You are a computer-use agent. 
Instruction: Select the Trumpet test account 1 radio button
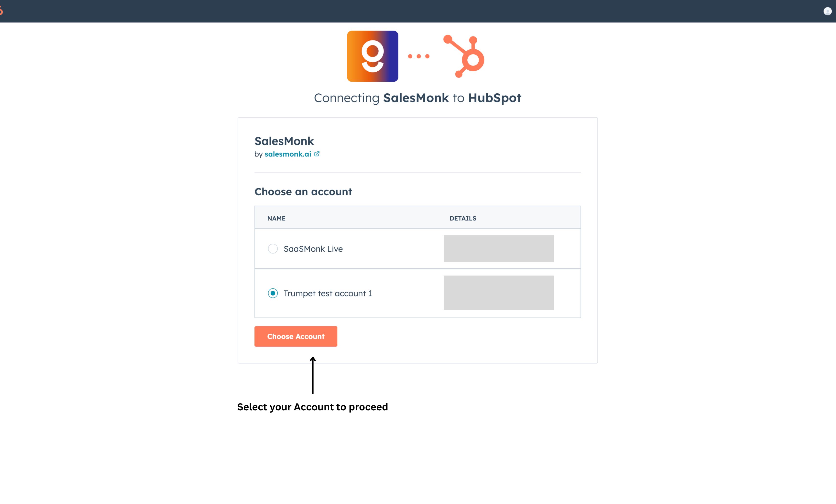tap(273, 293)
